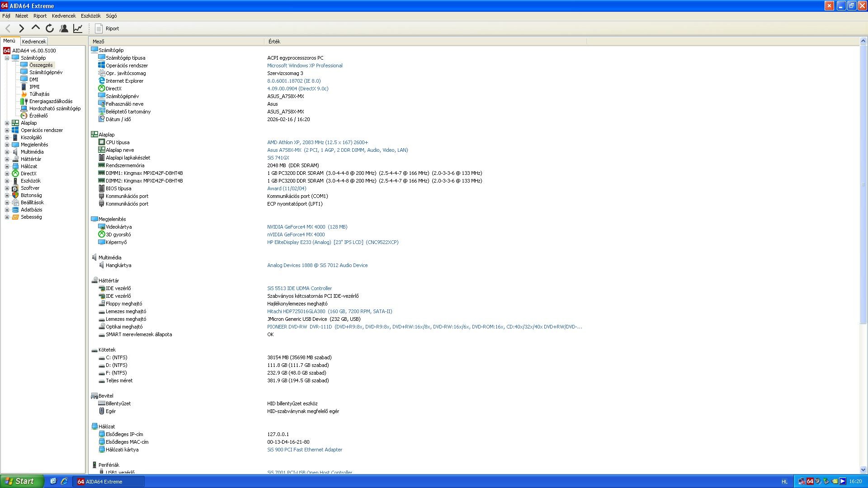The height and width of the screenshot is (488, 868).
Task: Open the user manager toolbar icon
Action: click(x=64, y=28)
